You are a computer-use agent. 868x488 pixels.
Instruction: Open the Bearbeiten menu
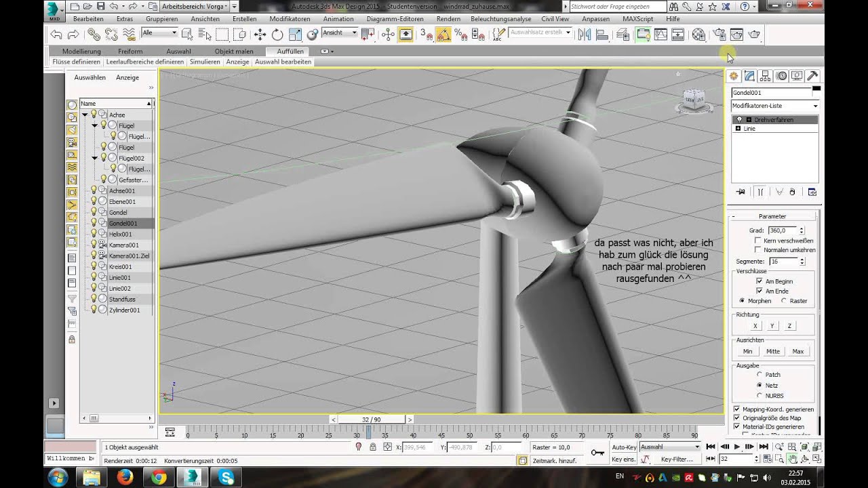tap(88, 19)
